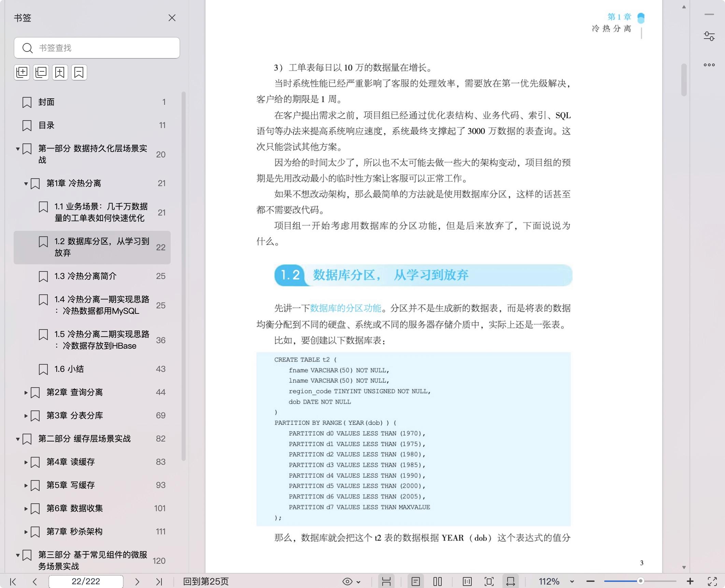725x588 pixels.
Task: Toggle continuous scrolling mode
Action: pos(386,582)
